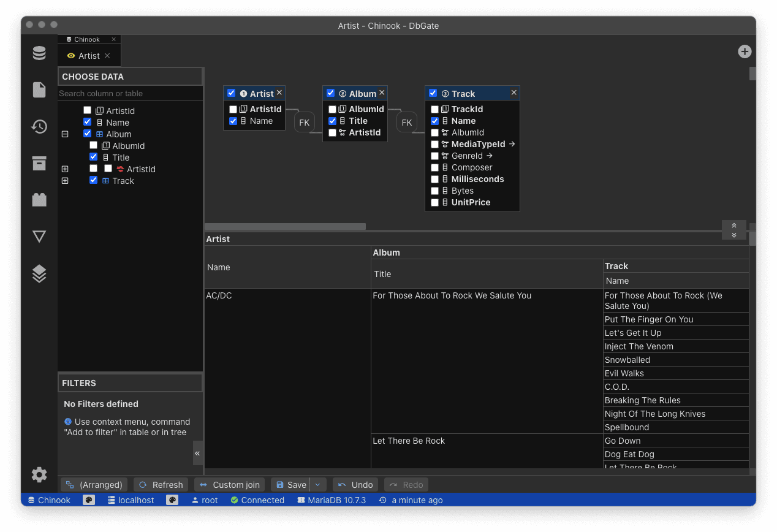Expand the Track node in the data tree
The image size is (777, 532).
pos(65,180)
